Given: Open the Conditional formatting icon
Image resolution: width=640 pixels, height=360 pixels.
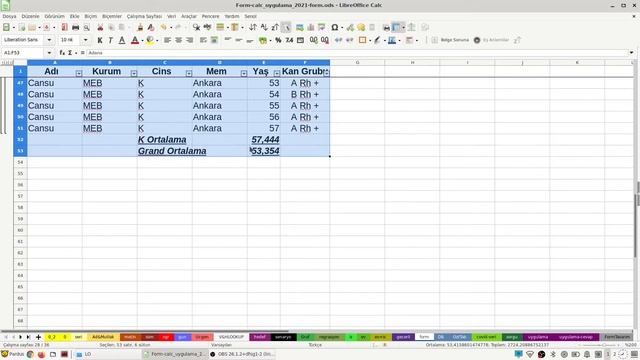Looking at the screenshot, I should (409, 40).
